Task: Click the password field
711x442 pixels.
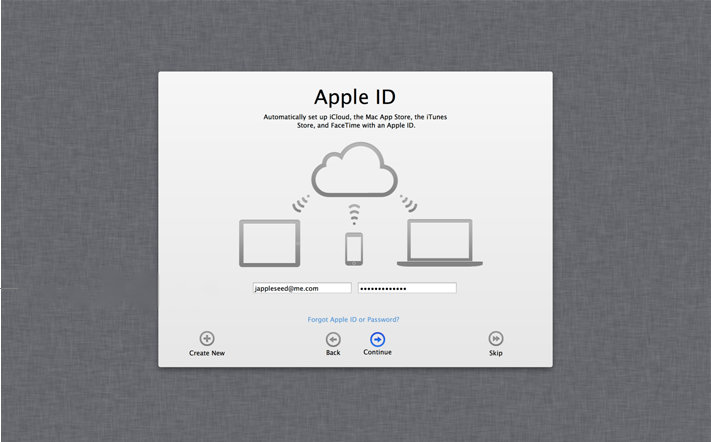Action: pyautogui.click(x=407, y=288)
